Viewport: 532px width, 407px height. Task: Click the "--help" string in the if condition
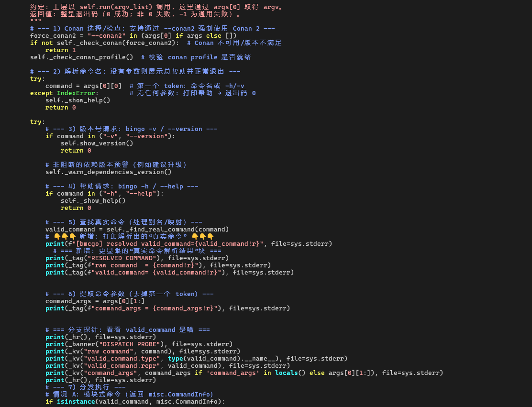pos(141,193)
